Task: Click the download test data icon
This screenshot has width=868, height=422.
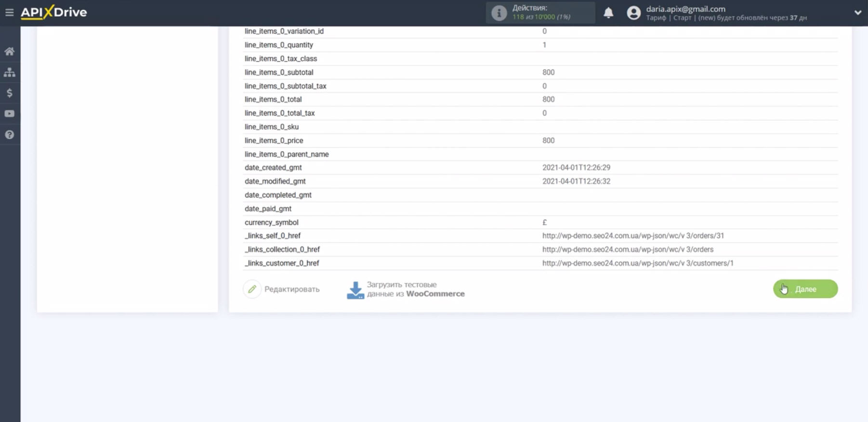Action: tap(355, 290)
